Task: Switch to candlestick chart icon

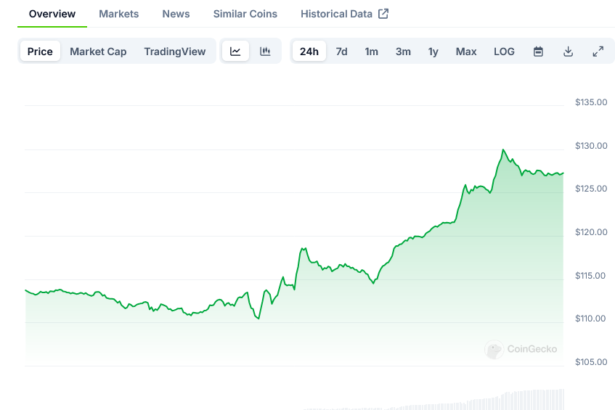Action: (x=265, y=52)
